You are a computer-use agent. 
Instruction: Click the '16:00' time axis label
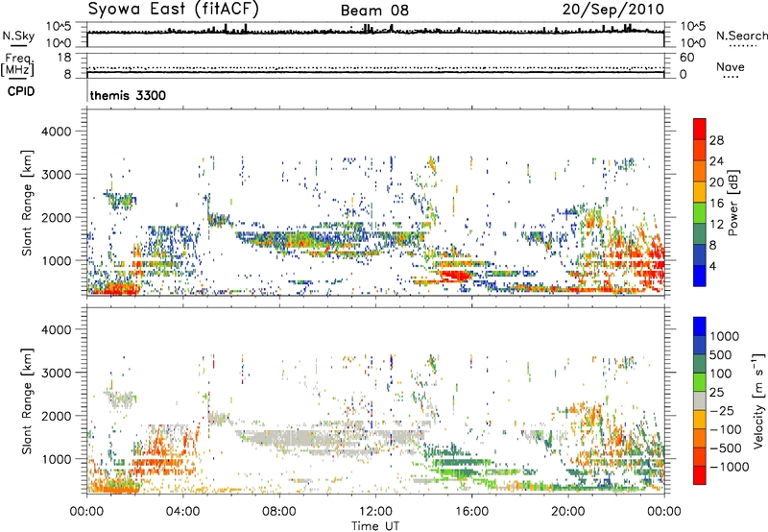click(471, 512)
